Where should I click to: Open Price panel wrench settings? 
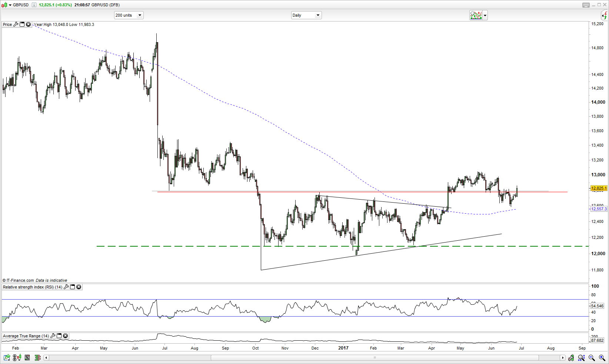coord(16,24)
